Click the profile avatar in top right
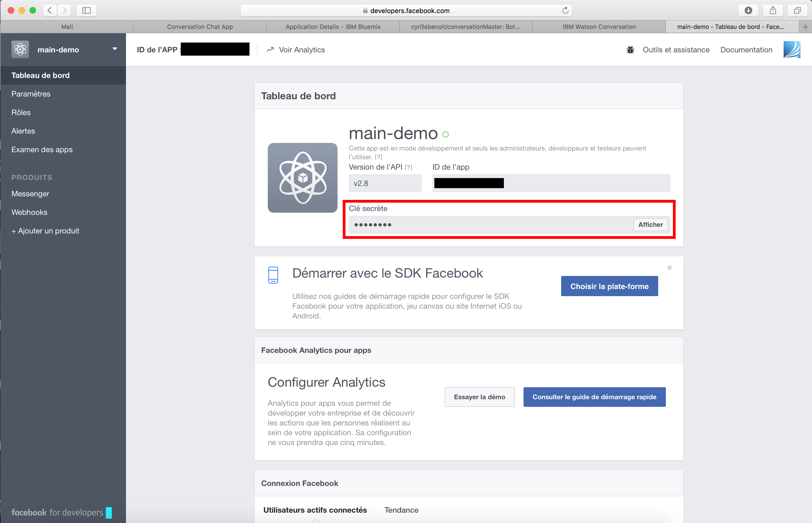Screen dimensions: 812x523 [x=792, y=50]
